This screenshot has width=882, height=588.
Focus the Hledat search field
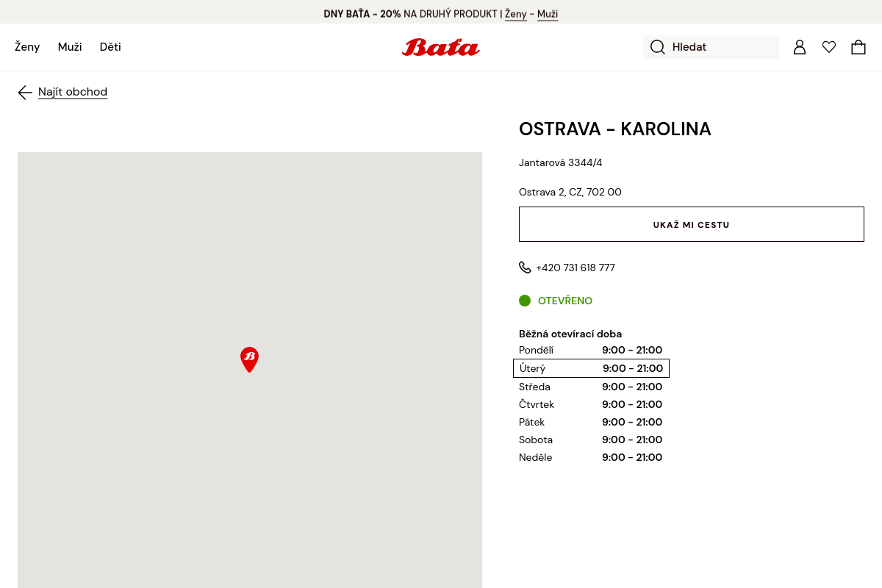[711, 47]
